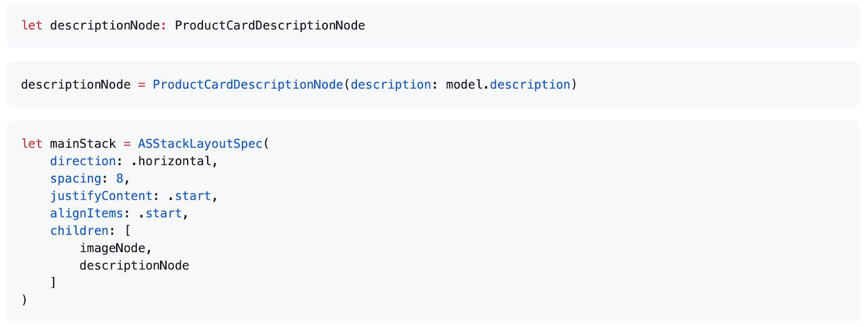Click the spacing parameter label
The image size is (868, 327).
click(x=75, y=178)
